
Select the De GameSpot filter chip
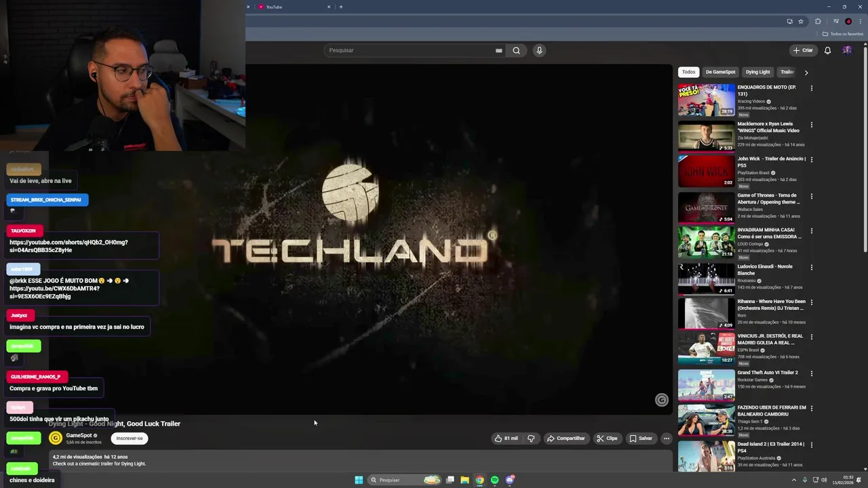(x=720, y=72)
